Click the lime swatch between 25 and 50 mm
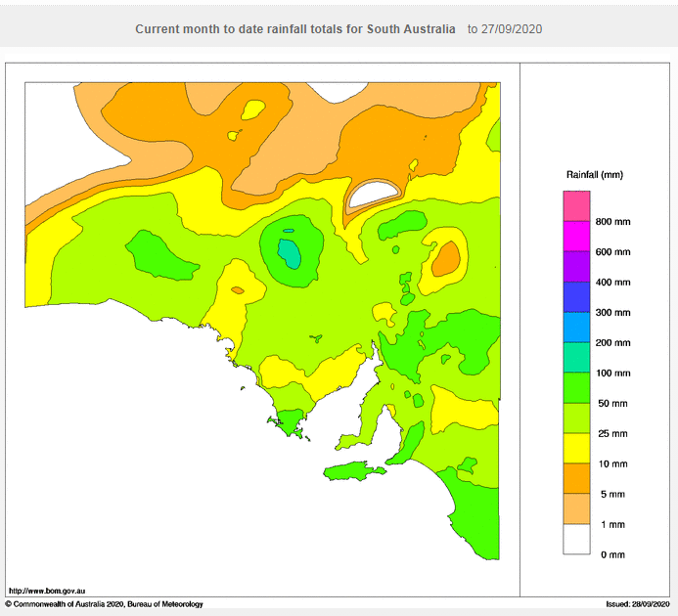The width and height of the screenshot is (678, 616). [576, 418]
